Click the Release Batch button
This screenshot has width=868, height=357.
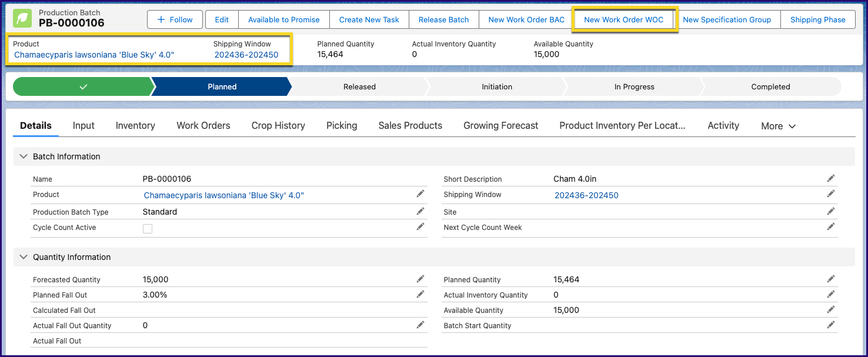pos(444,19)
